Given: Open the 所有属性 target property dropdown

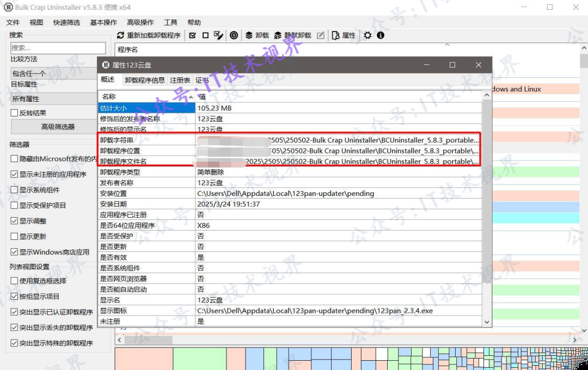Looking at the screenshot, I should [53, 99].
